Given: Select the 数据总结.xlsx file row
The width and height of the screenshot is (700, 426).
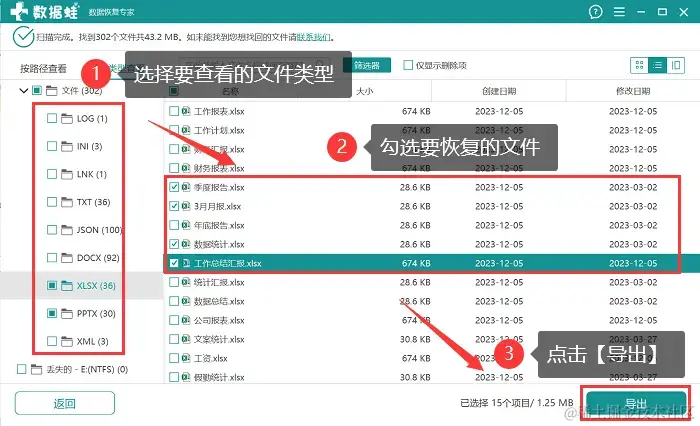Looking at the screenshot, I should [432, 301].
